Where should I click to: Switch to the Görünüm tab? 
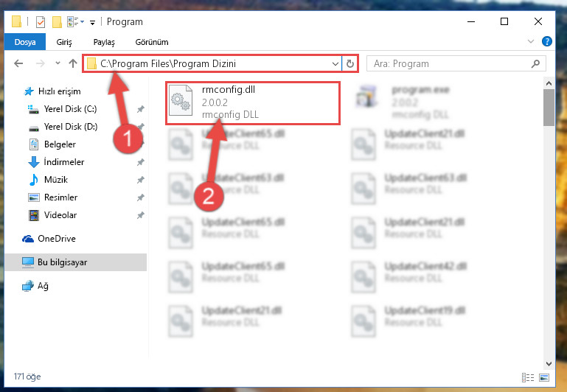[x=152, y=42]
